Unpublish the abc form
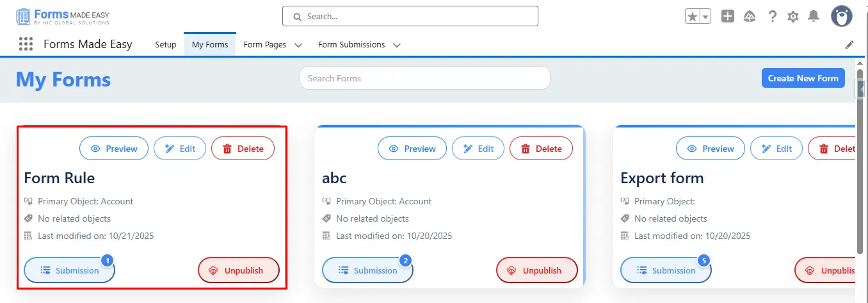The image size is (868, 303). pyautogui.click(x=536, y=270)
